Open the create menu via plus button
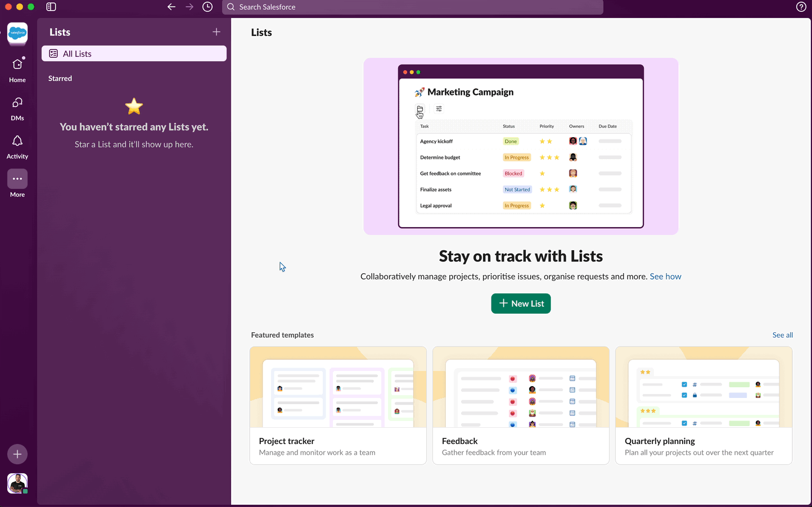Image resolution: width=812 pixels, height=507 pixels. pos(17,454)
